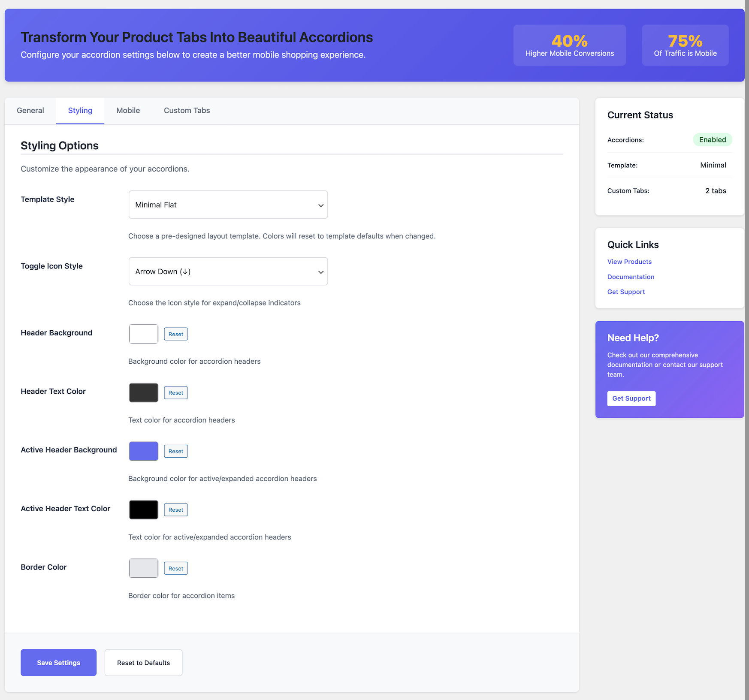The width and height of the screenshot is (749, 700).
Task: Click the 'Transform Your Product Tabs' banner title
Action: click(197, 37)
